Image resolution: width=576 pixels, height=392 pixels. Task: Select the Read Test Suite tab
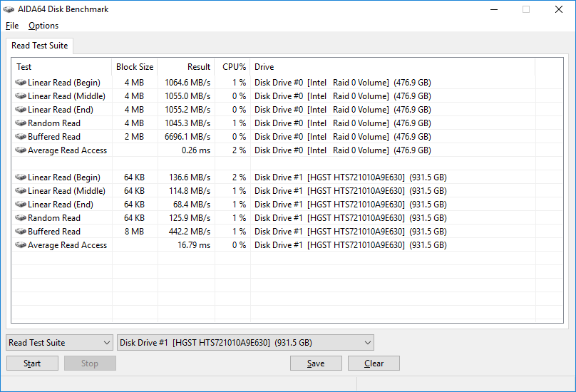[40, 46]
